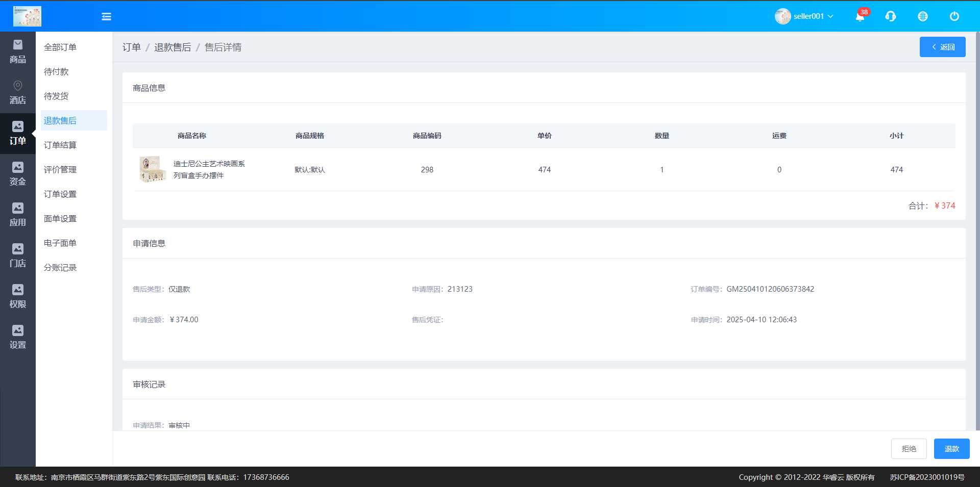Viewport: 980px width, 487px height.
Task: Select 全部订单 in the submenu
Action: click(x=60, y=47)
